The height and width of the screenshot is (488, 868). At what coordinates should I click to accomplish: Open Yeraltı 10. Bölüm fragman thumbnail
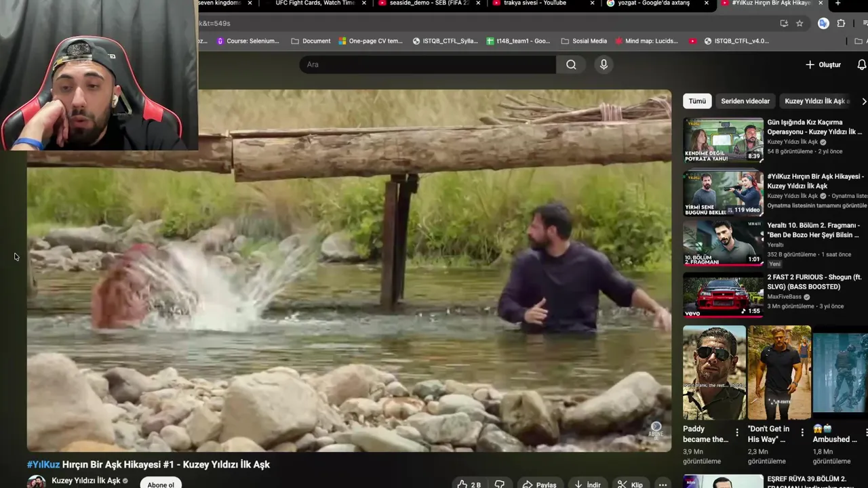(x=723, y=243)
